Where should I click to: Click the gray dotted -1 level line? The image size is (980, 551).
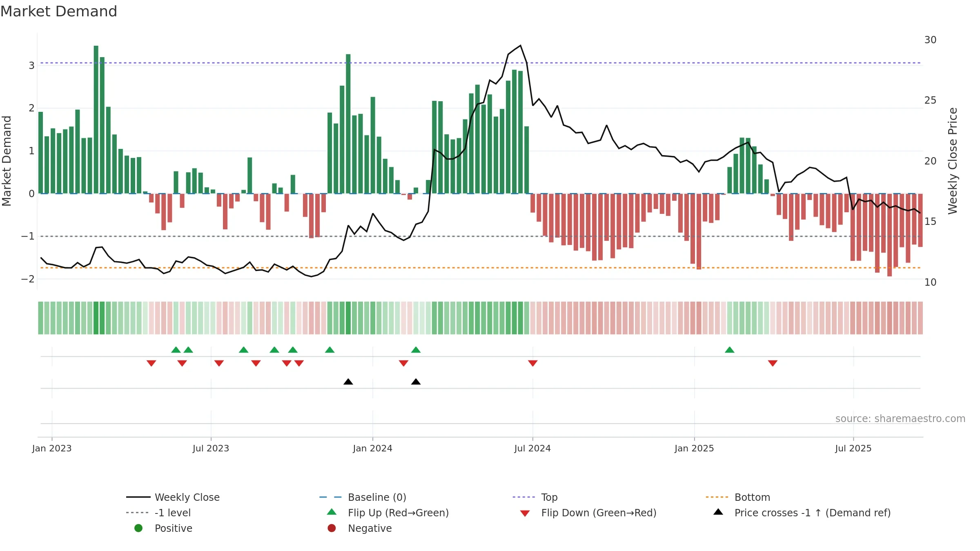(x=480, y=236)
